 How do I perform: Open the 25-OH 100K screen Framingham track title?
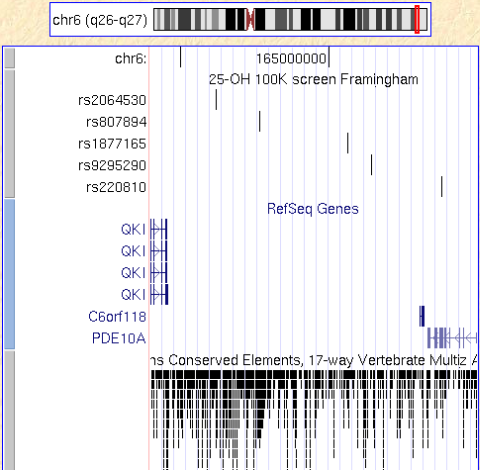click(313, 80)
